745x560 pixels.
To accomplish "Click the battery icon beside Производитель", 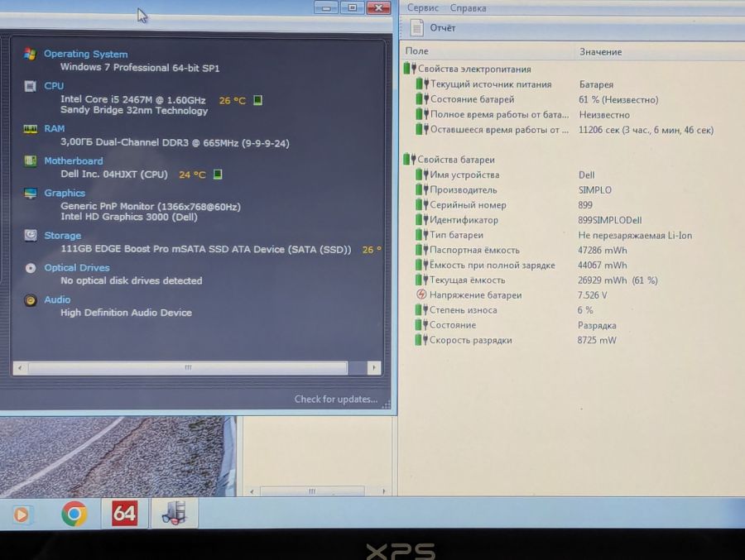I will pos(422,189).
